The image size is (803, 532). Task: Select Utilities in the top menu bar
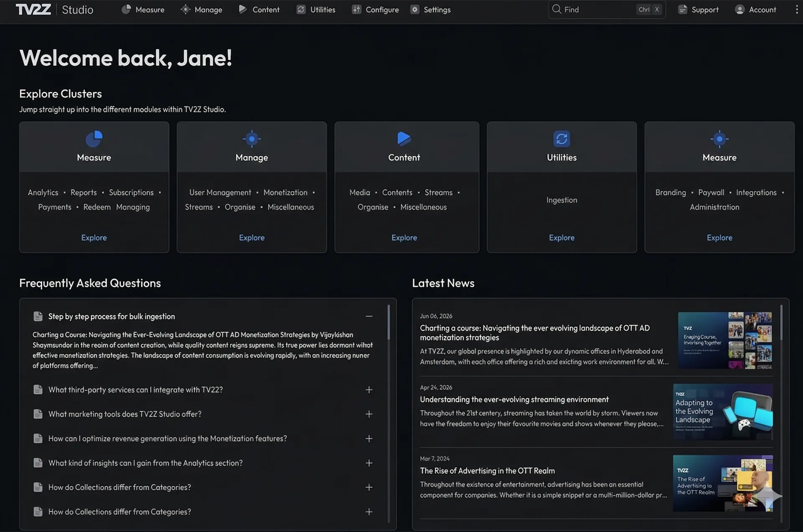(x=322, y=9)
